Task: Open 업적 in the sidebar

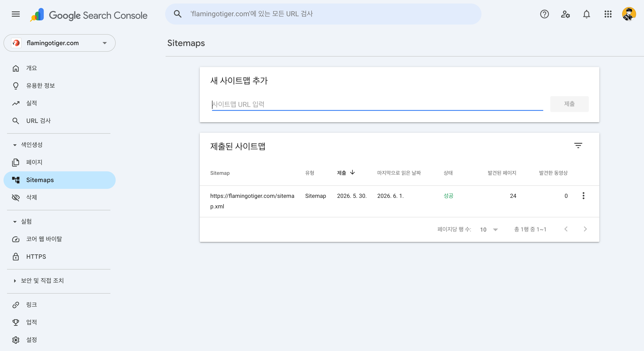Action: pyautogui.click(x=60, y=322)
